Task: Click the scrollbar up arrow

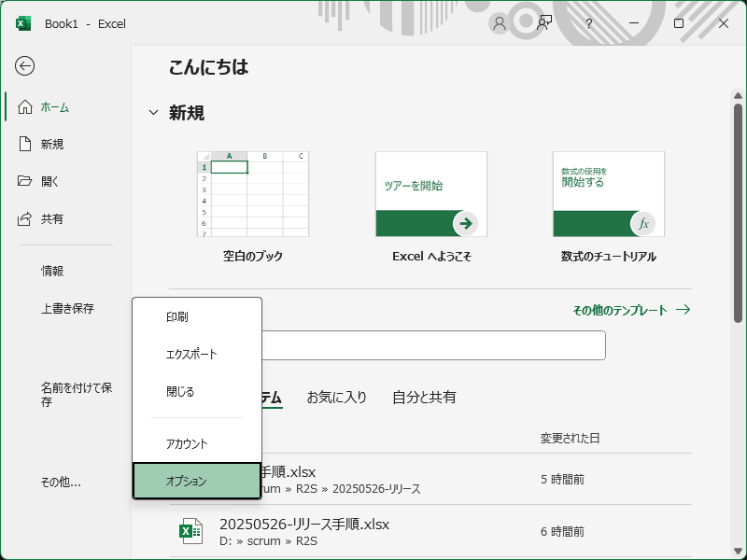Action: click(738, 96)
